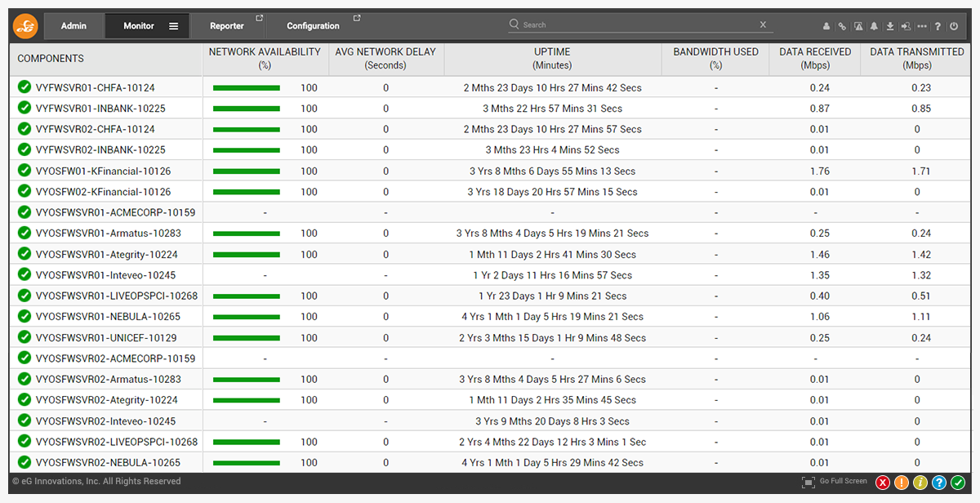This screenshot has width=980, height=503.
Task: Click green status icon for VYFWSVR01-CHFA-10124
Action: 24,87
